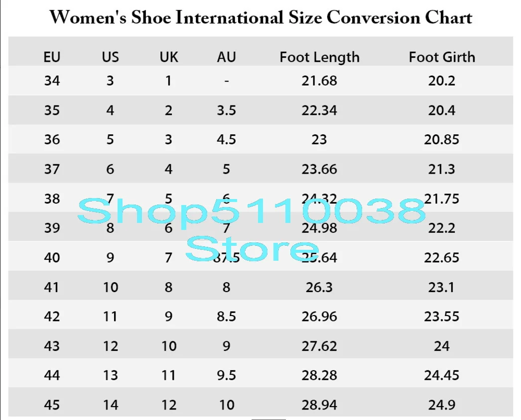Click EU size 34 cell

tap(52, 81)
